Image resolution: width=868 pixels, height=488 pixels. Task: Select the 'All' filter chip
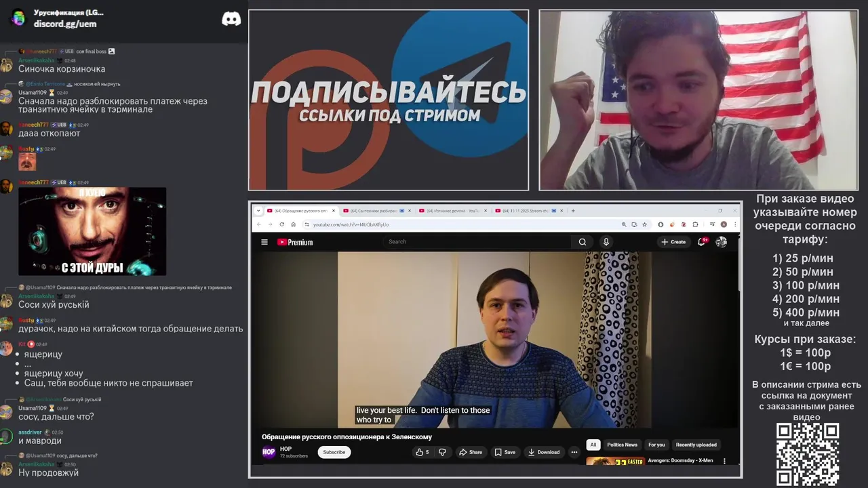point(593,445)
